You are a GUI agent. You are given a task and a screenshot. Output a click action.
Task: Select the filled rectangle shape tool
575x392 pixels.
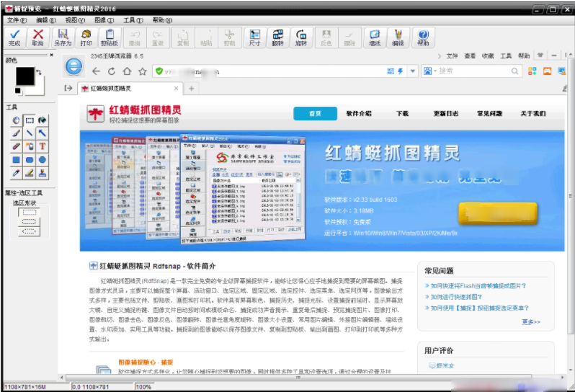(x=16, y=160)
